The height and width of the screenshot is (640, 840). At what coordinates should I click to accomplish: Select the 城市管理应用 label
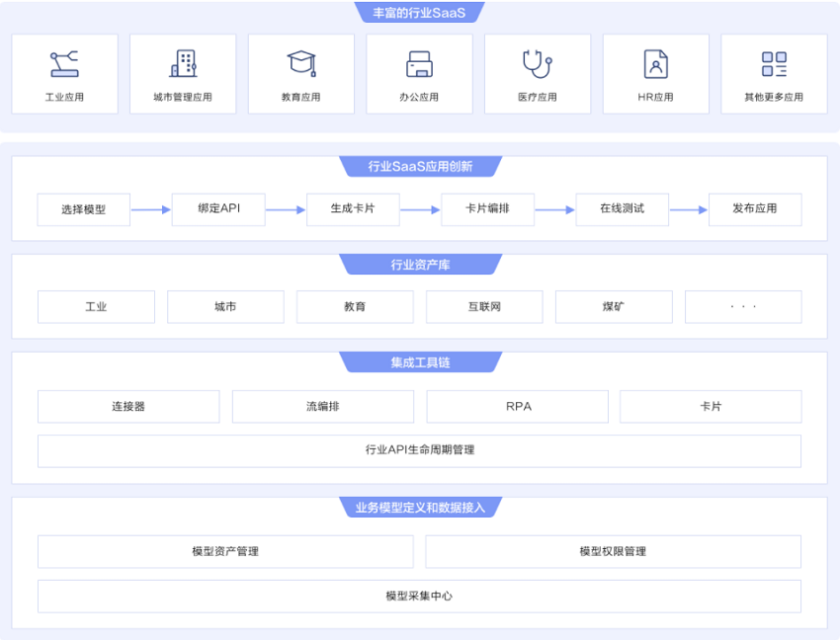click(x=183, y=97)
